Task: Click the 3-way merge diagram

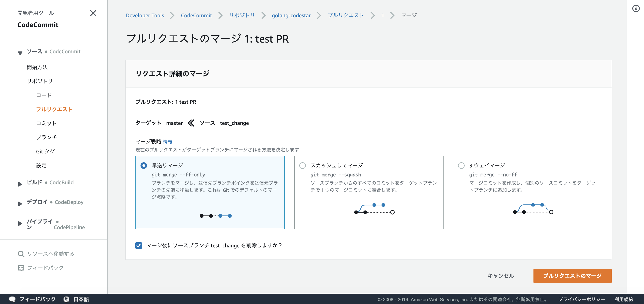Action: tap(533, 209)
